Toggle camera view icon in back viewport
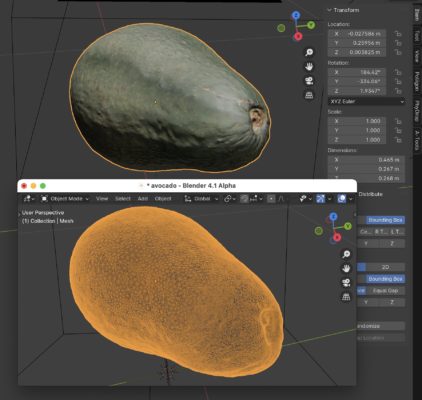Viewport: 422px width, 400px height. click(309, 81)
